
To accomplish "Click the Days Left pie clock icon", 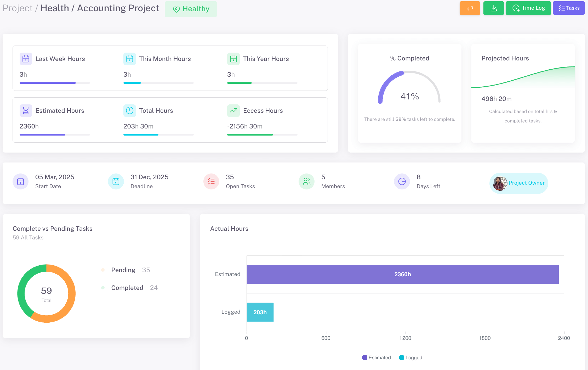I will click(x=402, y=181).
